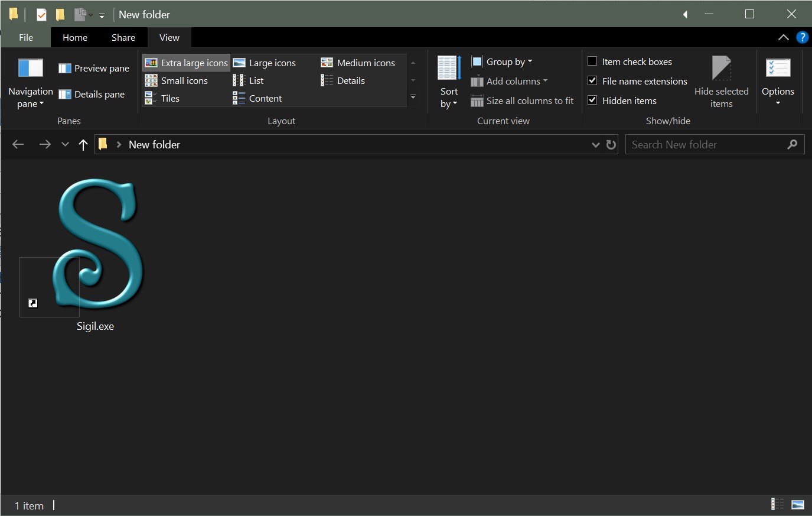Switch to large thumbnails in status bar
This screenshot has height=516, width=812.
click(x=797, y=504)
